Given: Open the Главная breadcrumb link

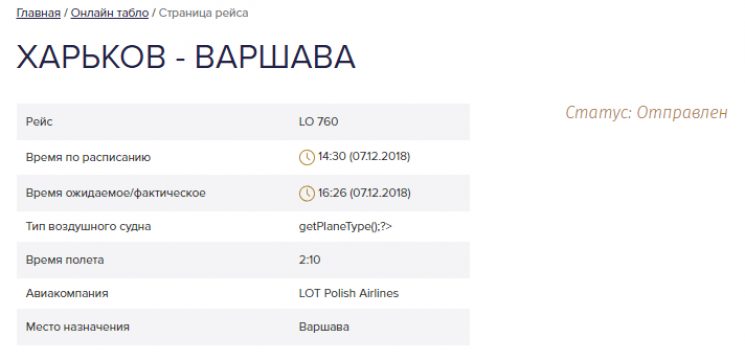Looking at the screenshot, I should pyautogui.click(x=38, y=13).
